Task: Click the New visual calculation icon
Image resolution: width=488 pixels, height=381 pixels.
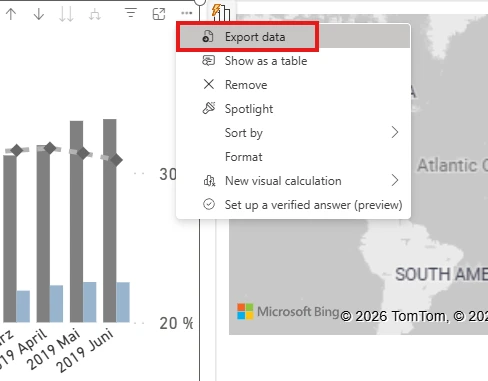Action: click(209, 181)
